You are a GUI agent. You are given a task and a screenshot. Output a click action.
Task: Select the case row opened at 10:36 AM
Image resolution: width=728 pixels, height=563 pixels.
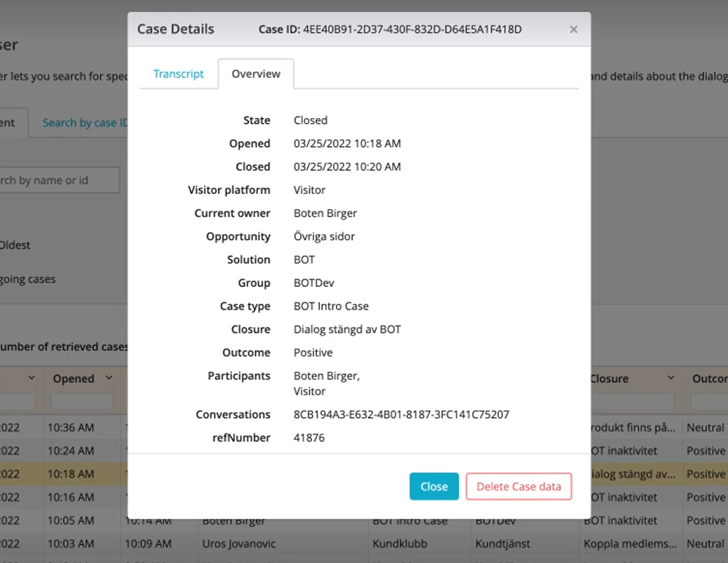70,427
